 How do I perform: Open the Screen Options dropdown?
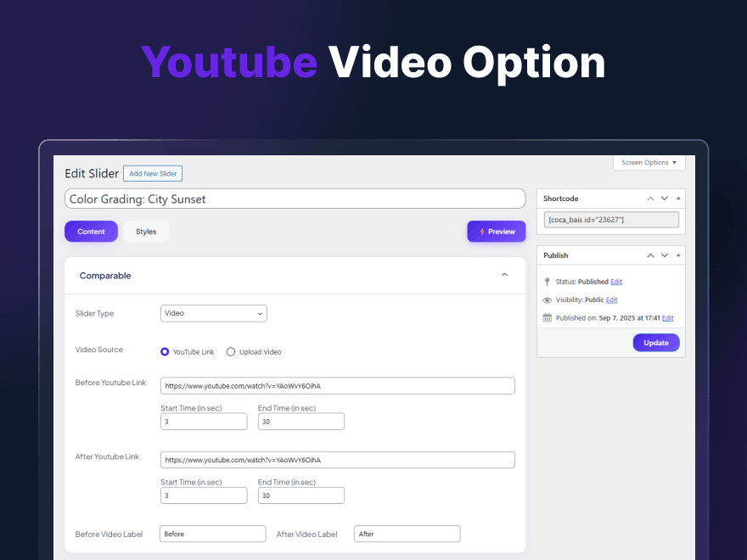click(x=649, y=162)
